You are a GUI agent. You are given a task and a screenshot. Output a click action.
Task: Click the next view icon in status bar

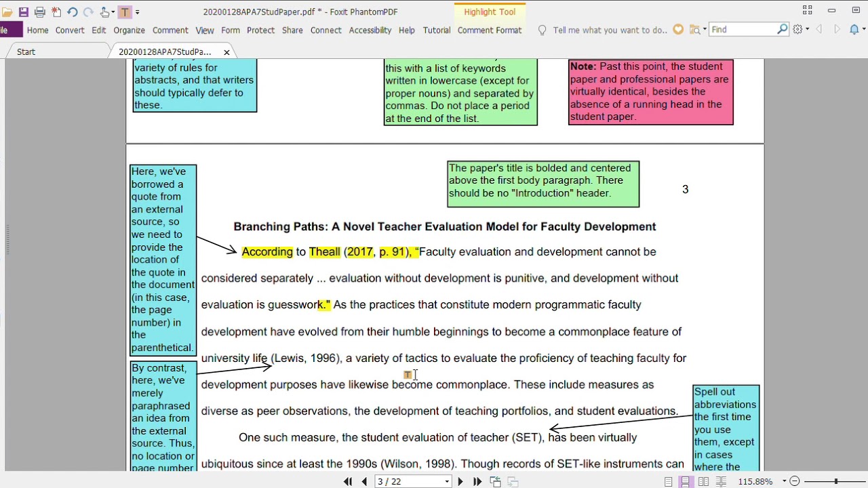513,481
